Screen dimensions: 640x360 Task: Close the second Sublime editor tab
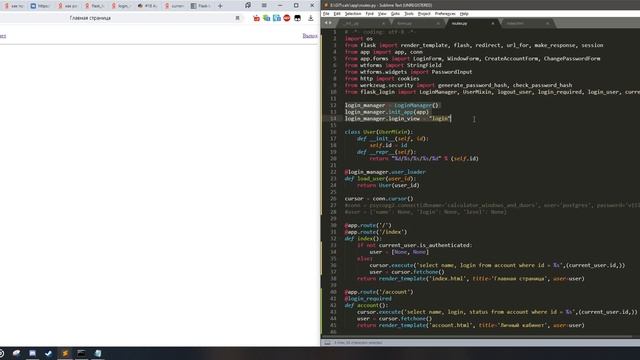[x=438, y=24]
